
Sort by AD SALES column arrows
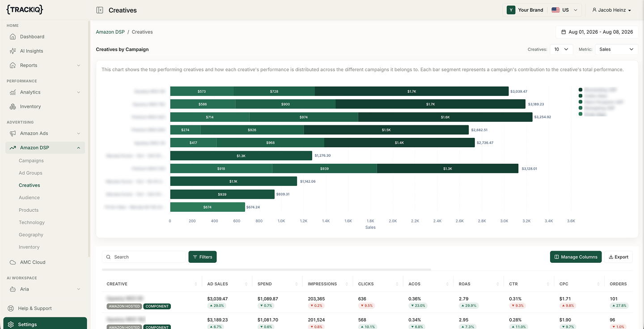coord(246,284)
